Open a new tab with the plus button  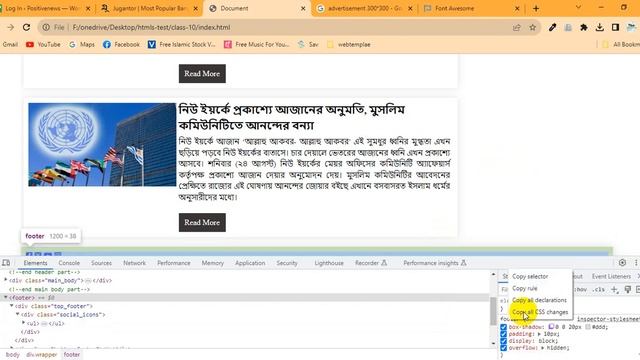coord(536,8)
